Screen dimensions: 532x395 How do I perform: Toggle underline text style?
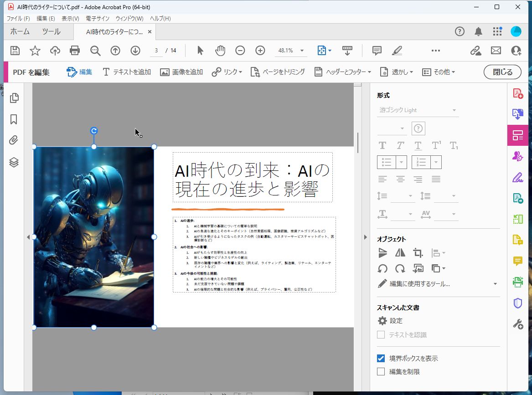click(418, 145)
